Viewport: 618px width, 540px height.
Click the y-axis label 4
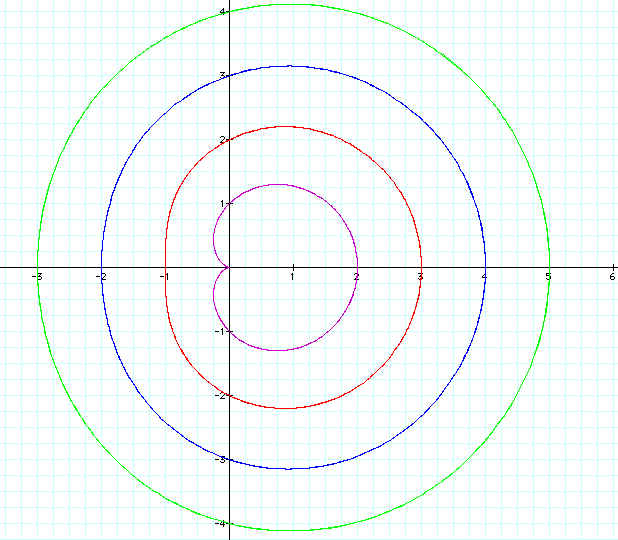223,11
